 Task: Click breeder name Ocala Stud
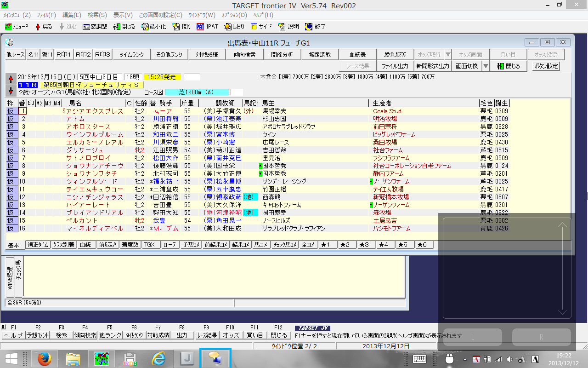click(387, 111)
